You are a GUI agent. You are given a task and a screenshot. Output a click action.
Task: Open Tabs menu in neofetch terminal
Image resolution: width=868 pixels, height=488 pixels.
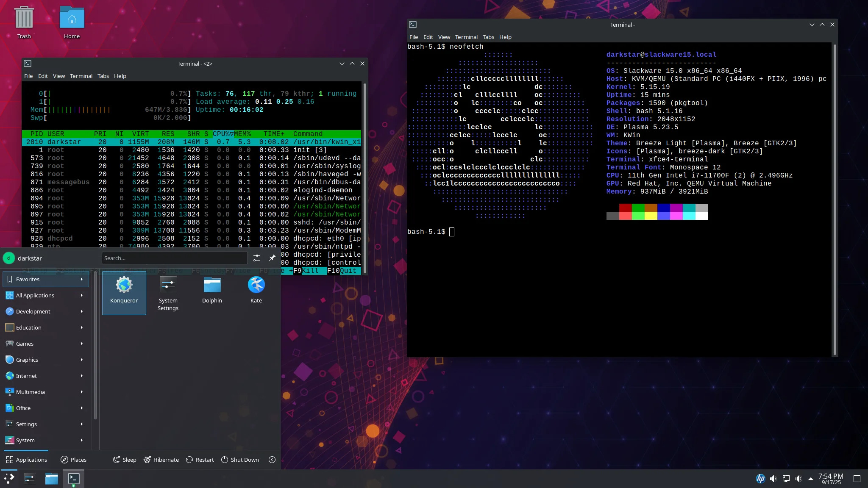tap(488, 37)
